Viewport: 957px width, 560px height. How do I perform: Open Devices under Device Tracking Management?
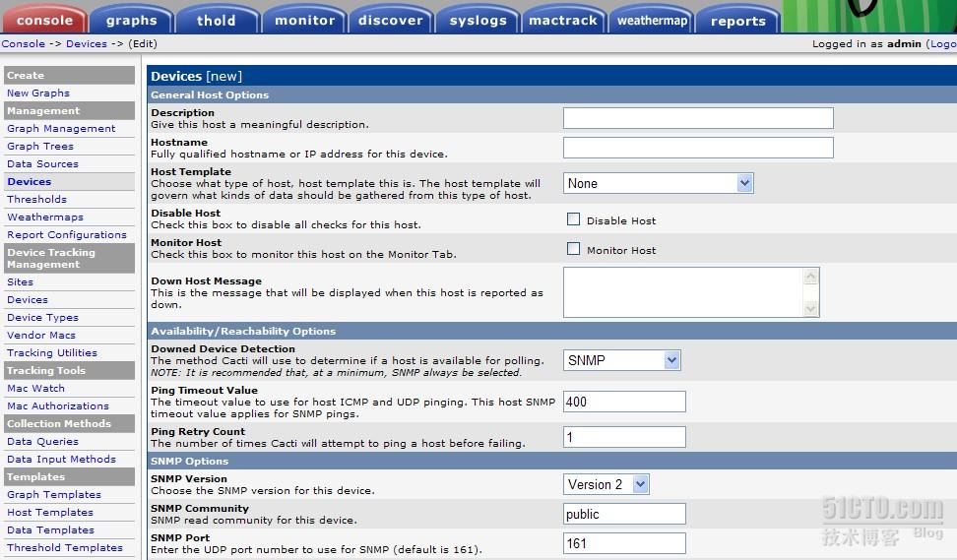point(28,299)
